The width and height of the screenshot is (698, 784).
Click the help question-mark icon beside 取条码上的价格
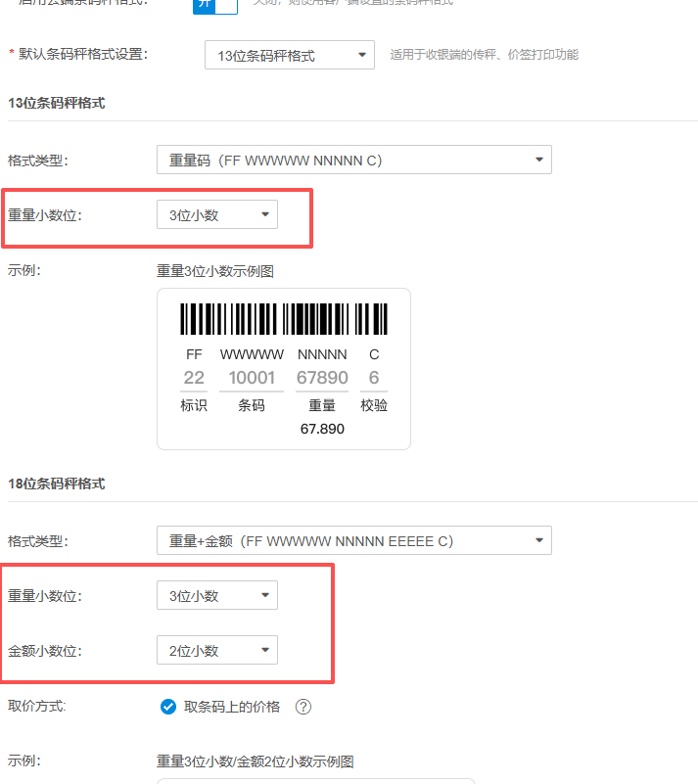pyautogui.click(x=303, y=707)
